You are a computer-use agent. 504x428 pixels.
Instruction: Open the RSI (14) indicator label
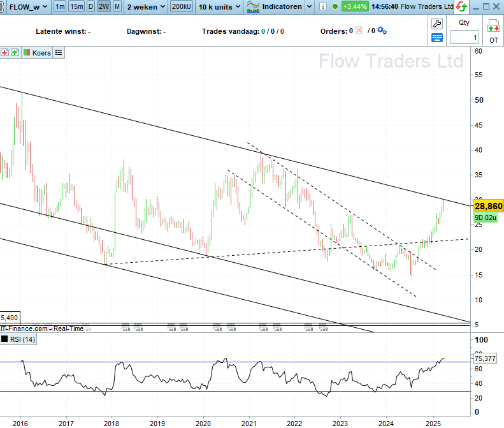coord(22,339)
